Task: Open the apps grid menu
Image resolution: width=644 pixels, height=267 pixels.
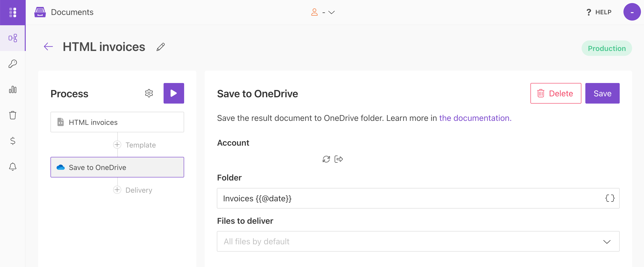Action: (x=13, y=12)
